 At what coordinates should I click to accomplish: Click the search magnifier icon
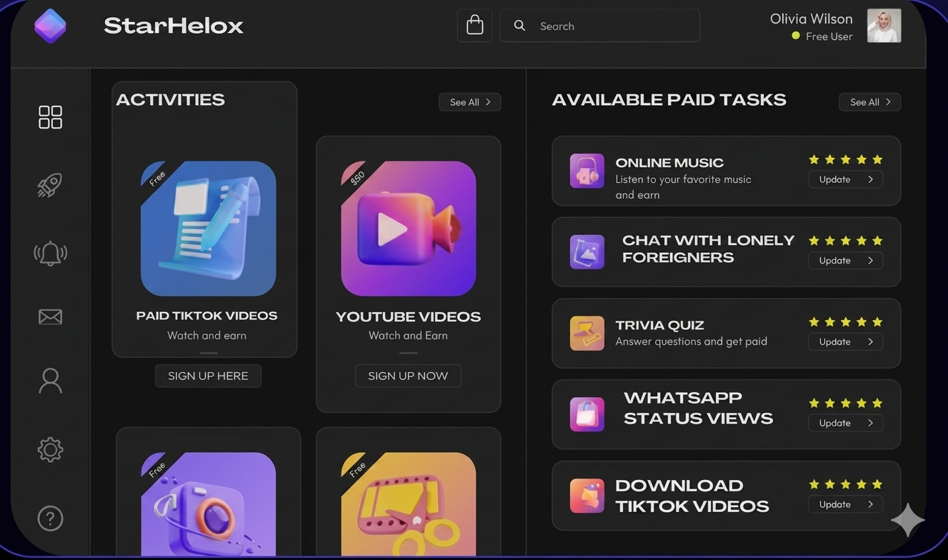(519, 26)
